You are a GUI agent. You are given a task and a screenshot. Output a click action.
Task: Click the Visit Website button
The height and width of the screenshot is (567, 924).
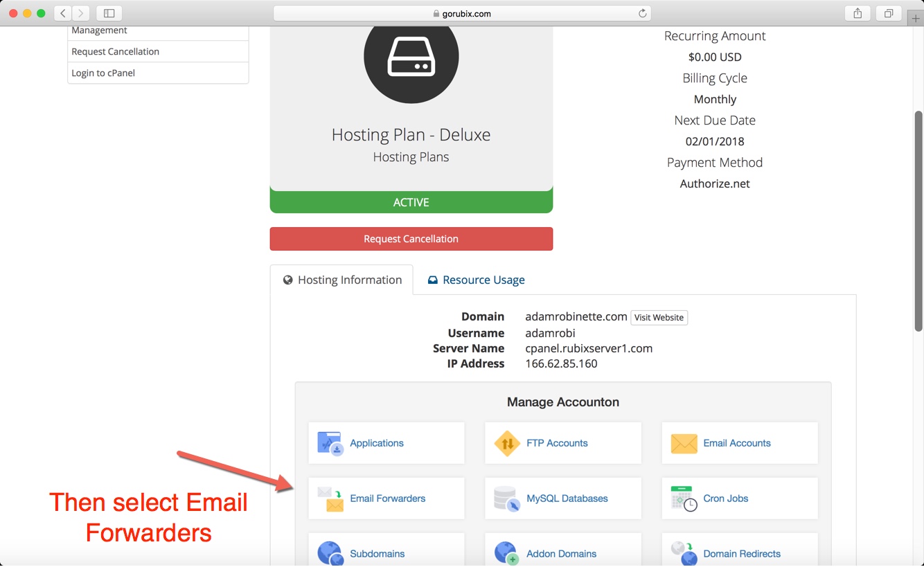(x=659, y=317)
